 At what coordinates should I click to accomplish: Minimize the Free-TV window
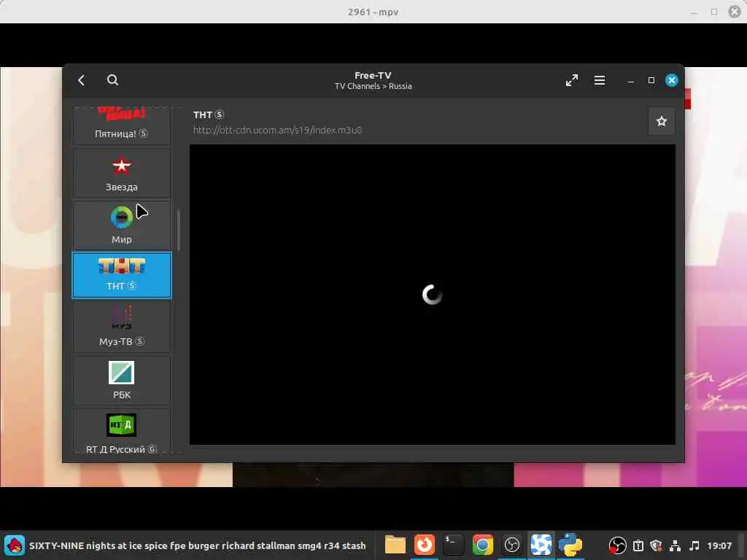click(x=631, y=80)
